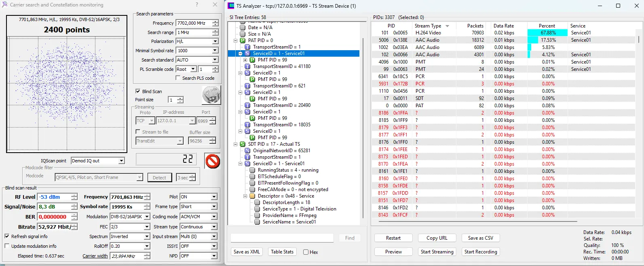Click the OriginalNetworkID N icon
This screenshot has height=266, width=644.
(247, 151)
